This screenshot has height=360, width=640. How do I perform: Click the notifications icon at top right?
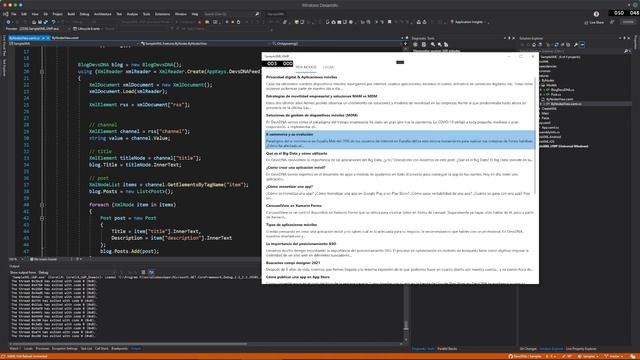click(x=596, y=14)
